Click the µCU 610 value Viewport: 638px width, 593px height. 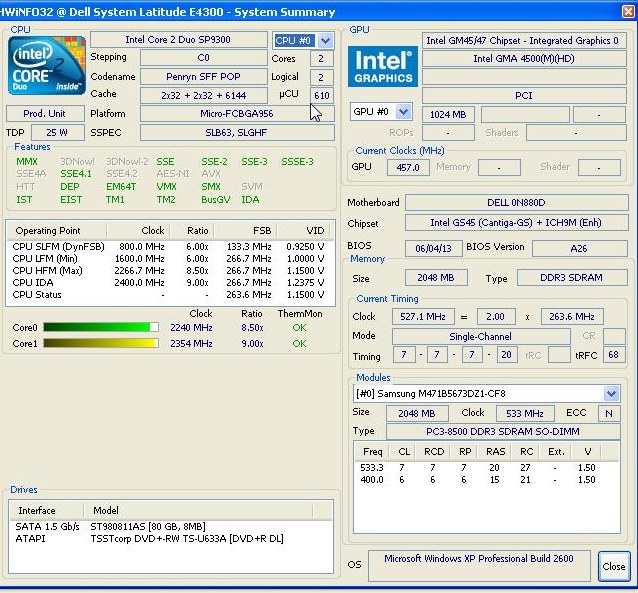(x=322, y=96)
